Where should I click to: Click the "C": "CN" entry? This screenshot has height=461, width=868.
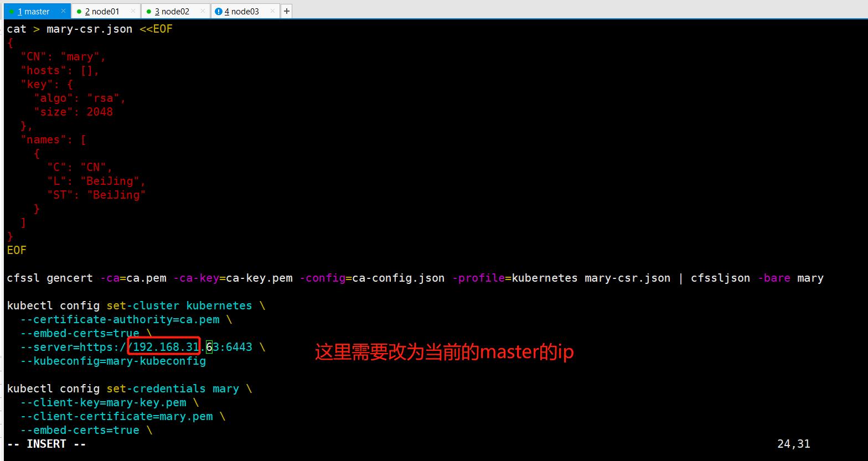tap(80, 167)
